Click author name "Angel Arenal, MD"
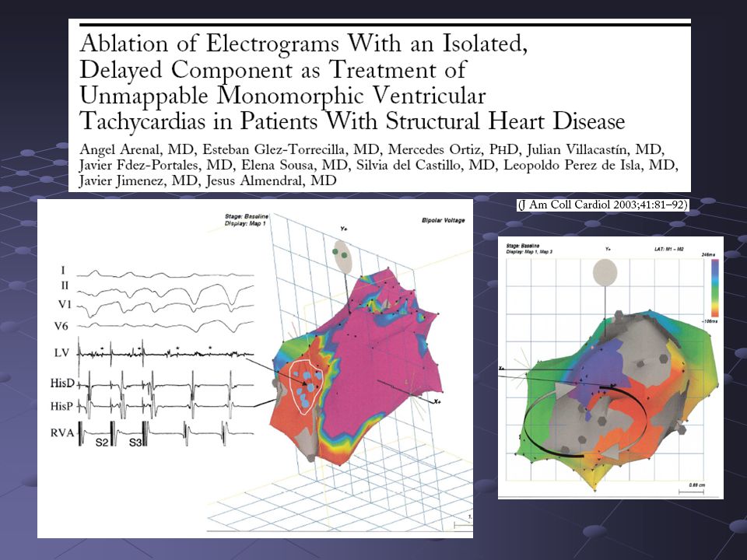The width and height of the screenshot is (747, 560). [x=137, y=149]
